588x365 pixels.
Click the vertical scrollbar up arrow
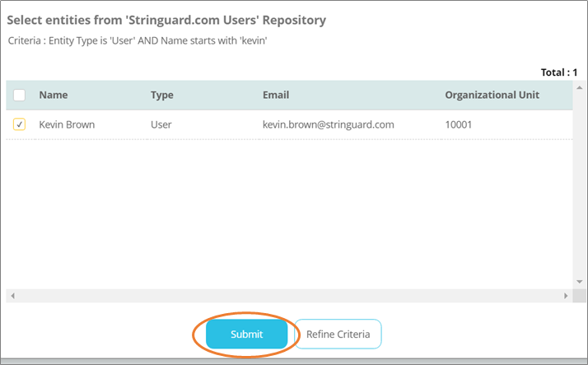pos(580,87)
